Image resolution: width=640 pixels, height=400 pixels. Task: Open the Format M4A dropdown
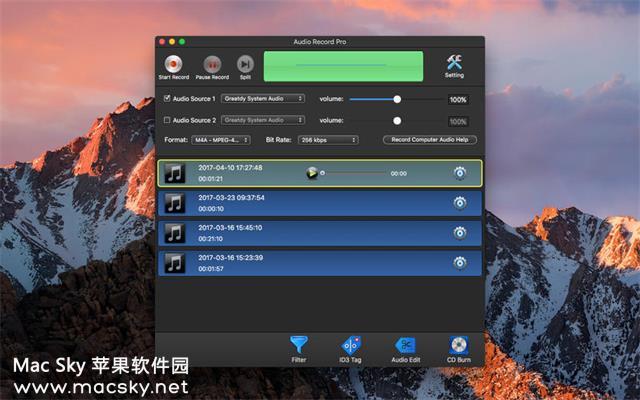(x=221, y=140)
